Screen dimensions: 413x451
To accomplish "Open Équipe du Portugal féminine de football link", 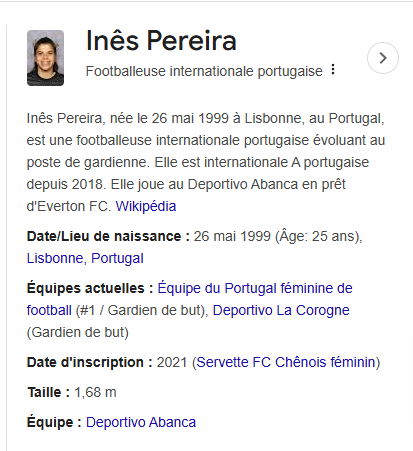I will (189, 299).
